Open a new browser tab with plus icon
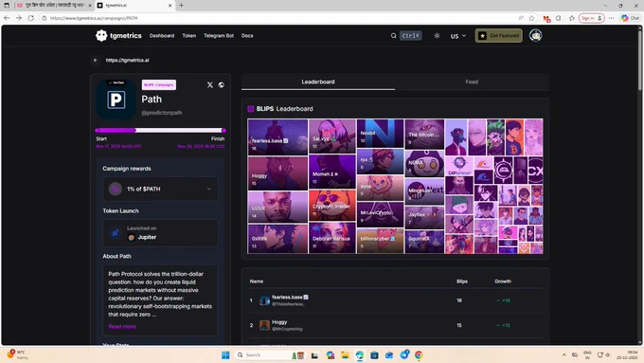The image size is (644, 363). click(x=181, y=6)
